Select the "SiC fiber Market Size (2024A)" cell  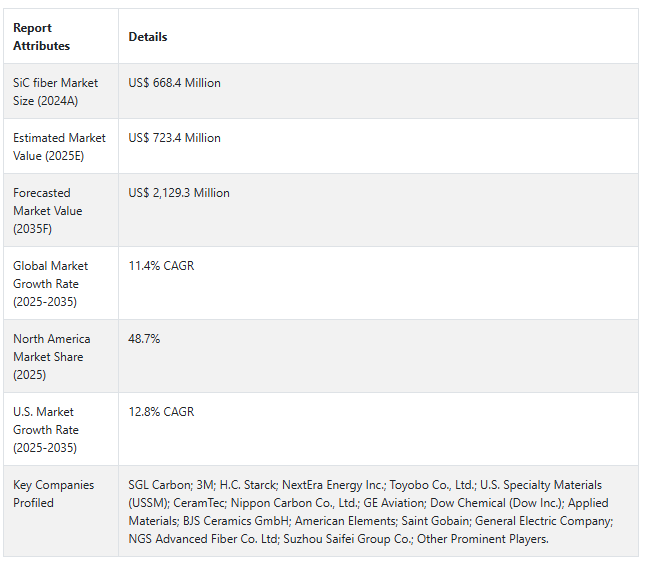[x=55, y=92]
